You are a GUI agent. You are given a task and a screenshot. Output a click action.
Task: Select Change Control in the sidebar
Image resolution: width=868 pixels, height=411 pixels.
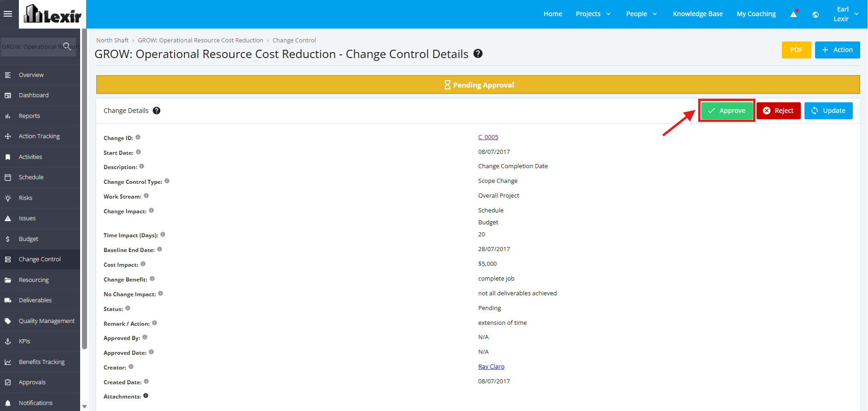[40, 259]
